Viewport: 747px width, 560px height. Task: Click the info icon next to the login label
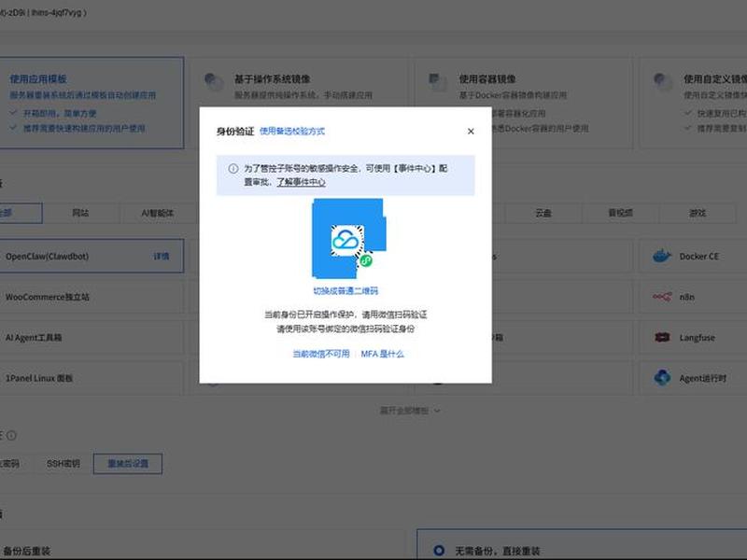(11, 435)
